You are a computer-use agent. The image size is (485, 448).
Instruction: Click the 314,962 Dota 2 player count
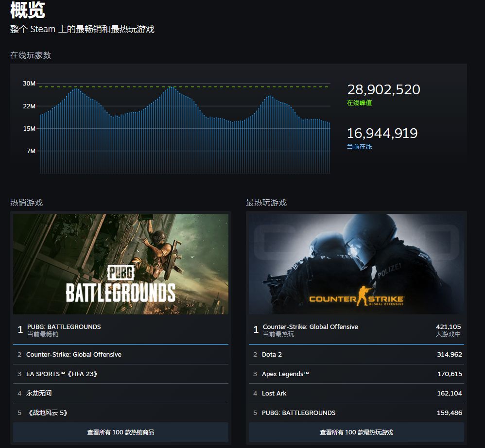click(450, 355)
